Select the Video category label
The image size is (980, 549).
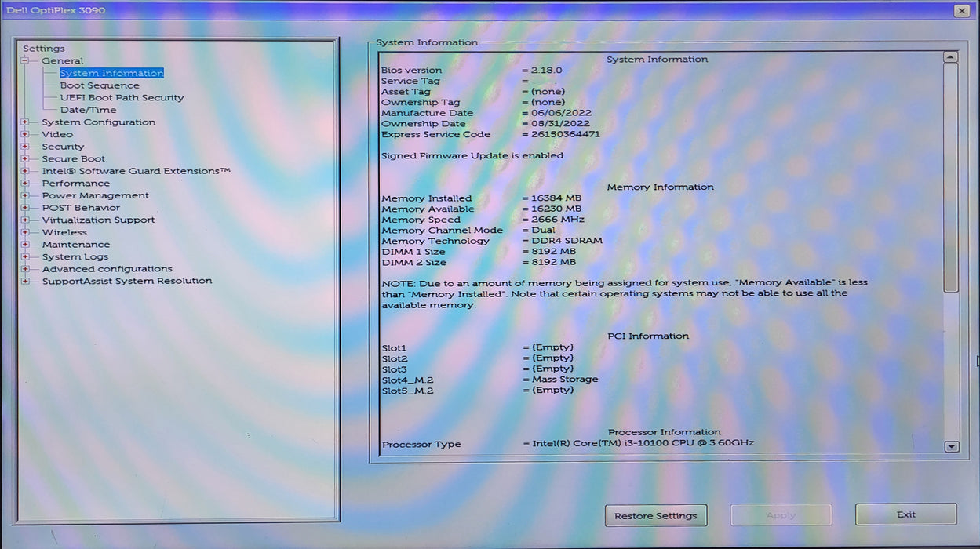(x=57, y=135)
